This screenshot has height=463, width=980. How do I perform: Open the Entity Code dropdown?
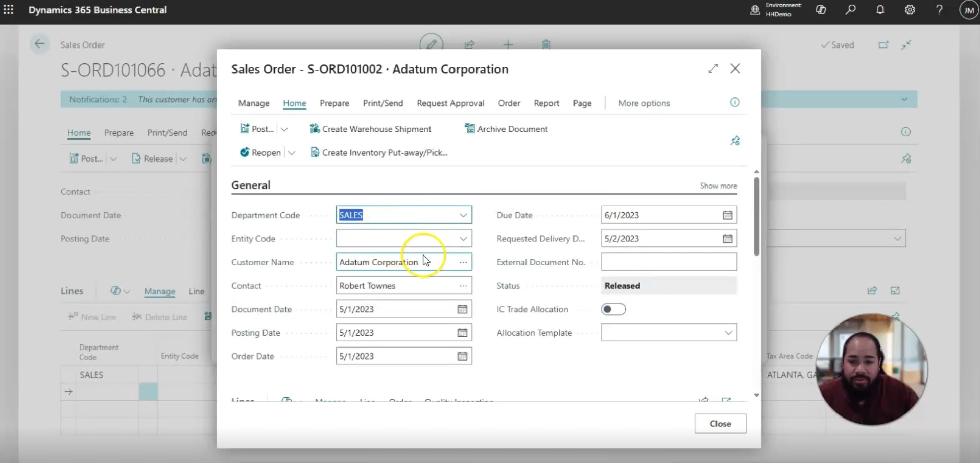pos(463,239)
